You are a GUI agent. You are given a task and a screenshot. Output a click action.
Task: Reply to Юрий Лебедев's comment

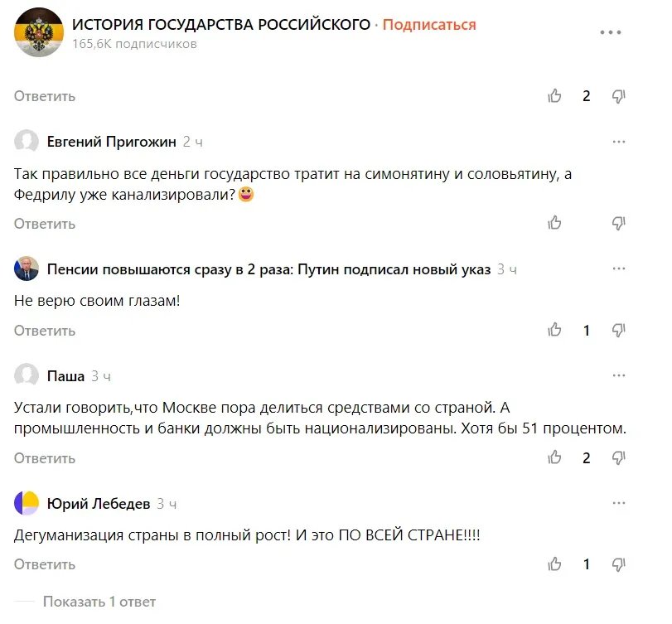point(45,564)
